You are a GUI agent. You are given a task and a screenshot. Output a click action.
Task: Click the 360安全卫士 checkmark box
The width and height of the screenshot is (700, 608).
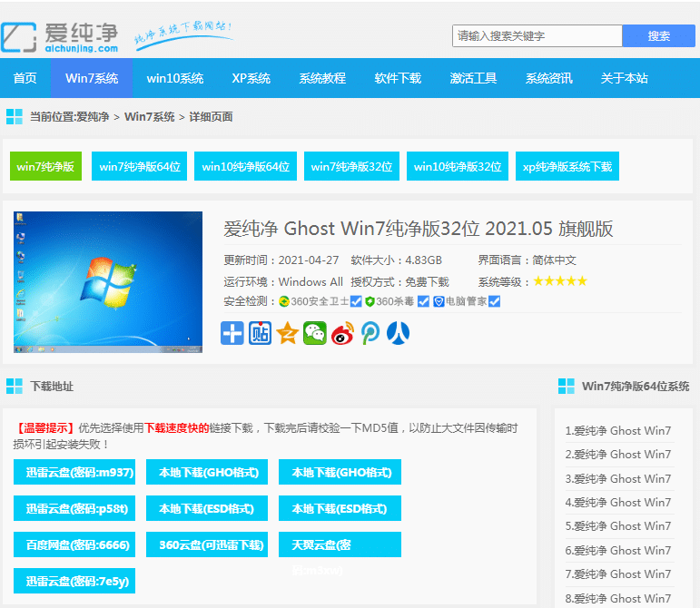(x=357, y=301)
